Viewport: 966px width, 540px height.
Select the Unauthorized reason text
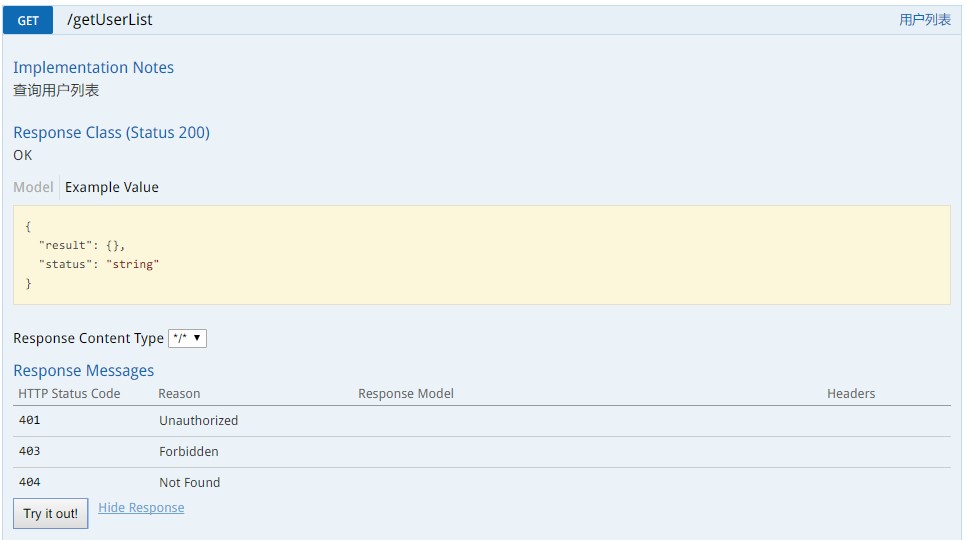198,421
